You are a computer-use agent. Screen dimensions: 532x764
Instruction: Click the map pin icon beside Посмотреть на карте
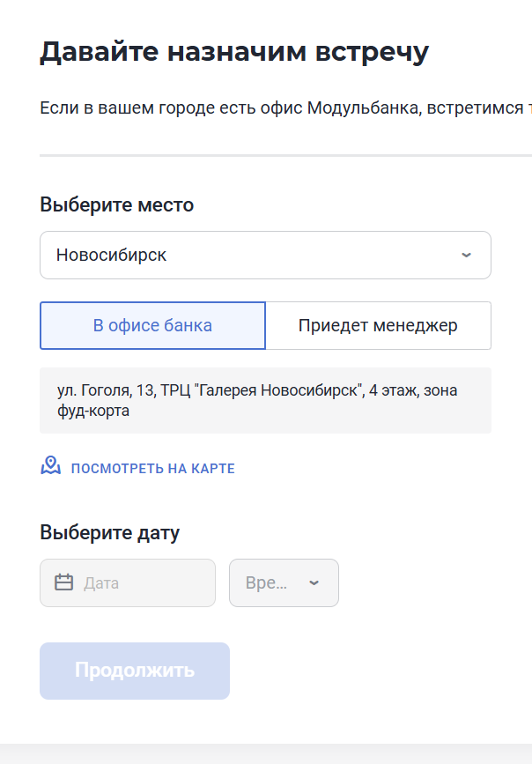pyautogui.click(x=51, y=466)
